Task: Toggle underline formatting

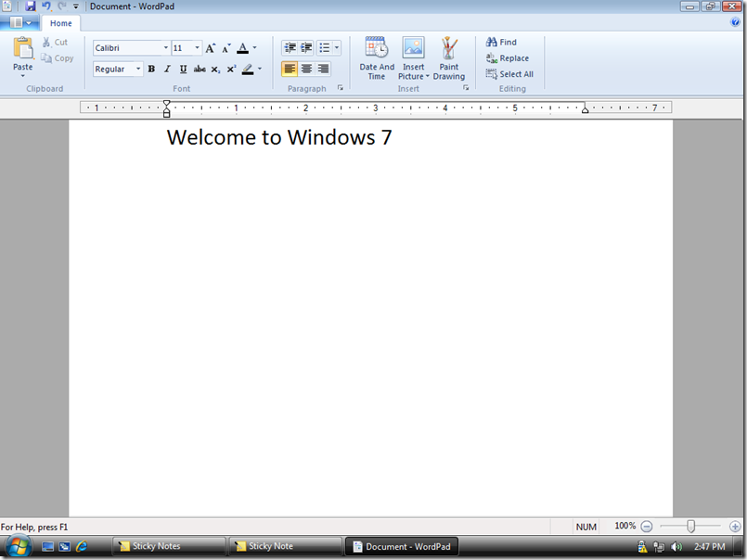Action: pos(183,69)
